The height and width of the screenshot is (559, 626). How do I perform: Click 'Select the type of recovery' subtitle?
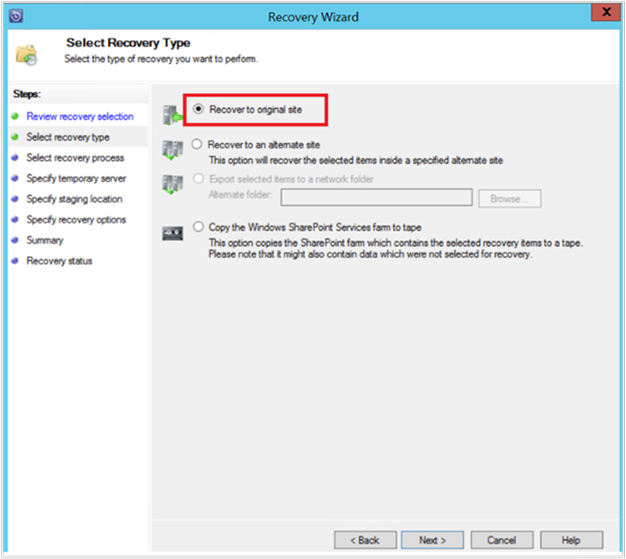click(161, 59)
